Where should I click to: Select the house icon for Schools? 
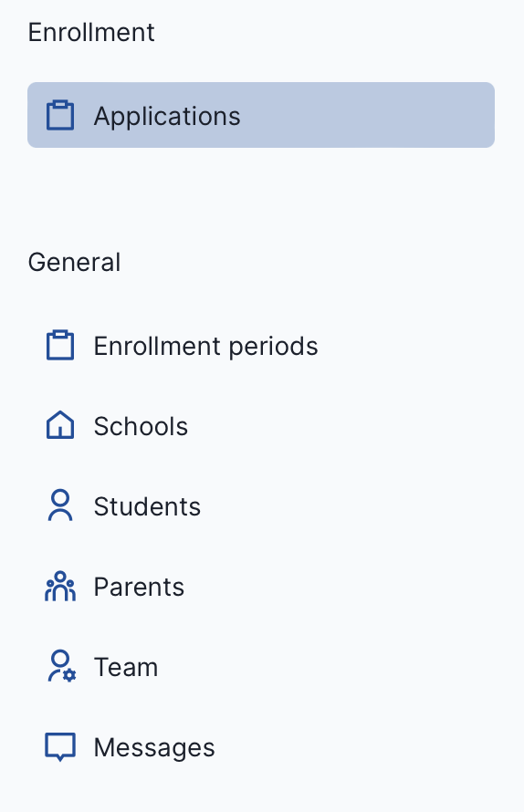(60, 425)
